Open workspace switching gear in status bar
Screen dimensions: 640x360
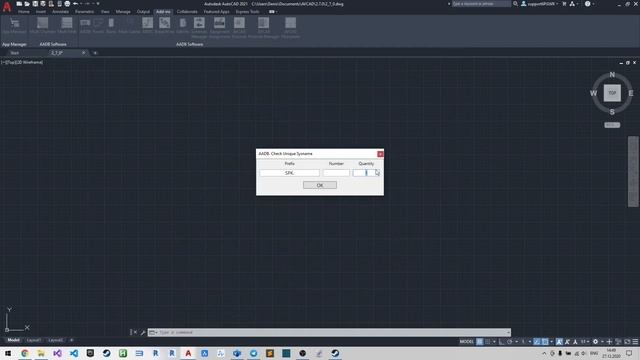pos(596,342)
